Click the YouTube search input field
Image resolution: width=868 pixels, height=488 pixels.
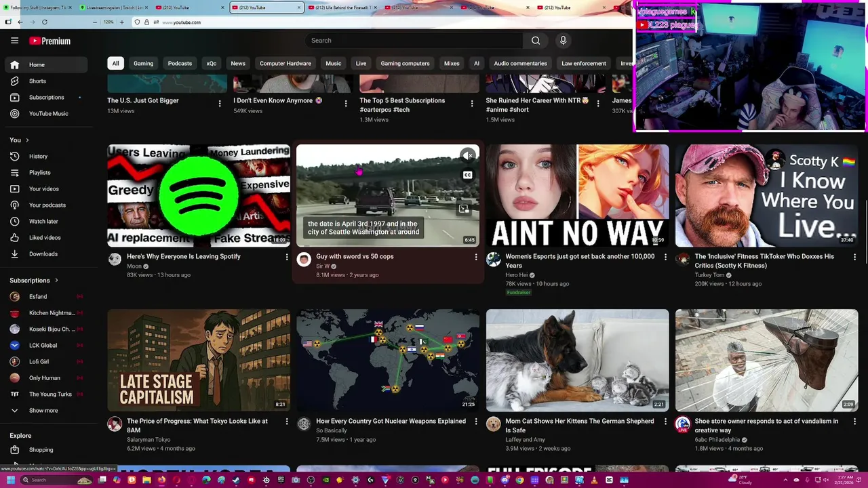pyautogui.click(x=414, y=41)
